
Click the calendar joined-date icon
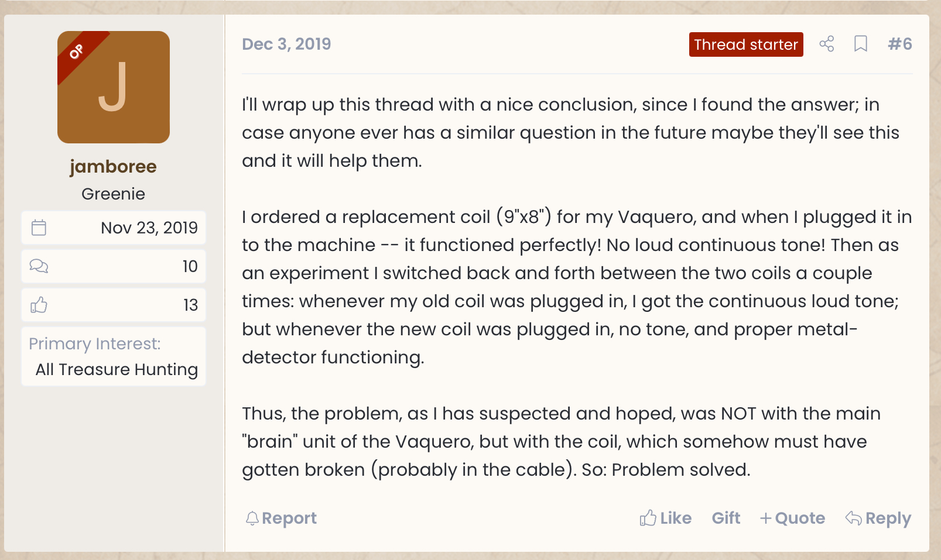39,228
